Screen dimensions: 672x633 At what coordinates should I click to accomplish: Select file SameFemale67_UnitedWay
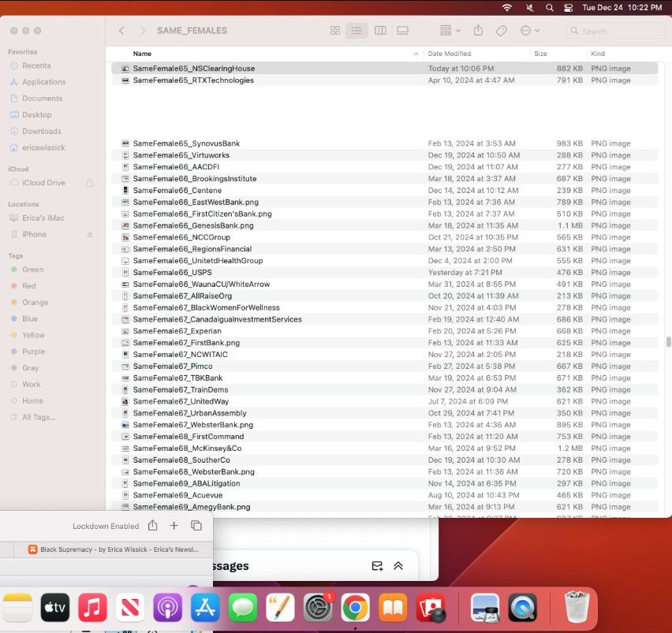384,401
